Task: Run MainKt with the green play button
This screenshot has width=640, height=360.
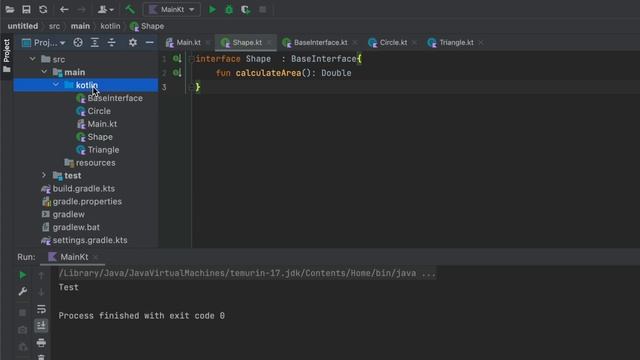Action: 212,9
